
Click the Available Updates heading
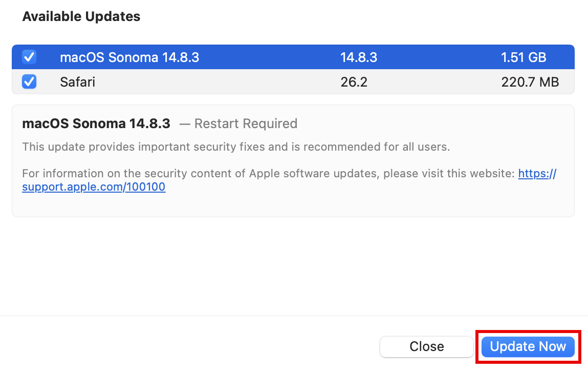81,16
